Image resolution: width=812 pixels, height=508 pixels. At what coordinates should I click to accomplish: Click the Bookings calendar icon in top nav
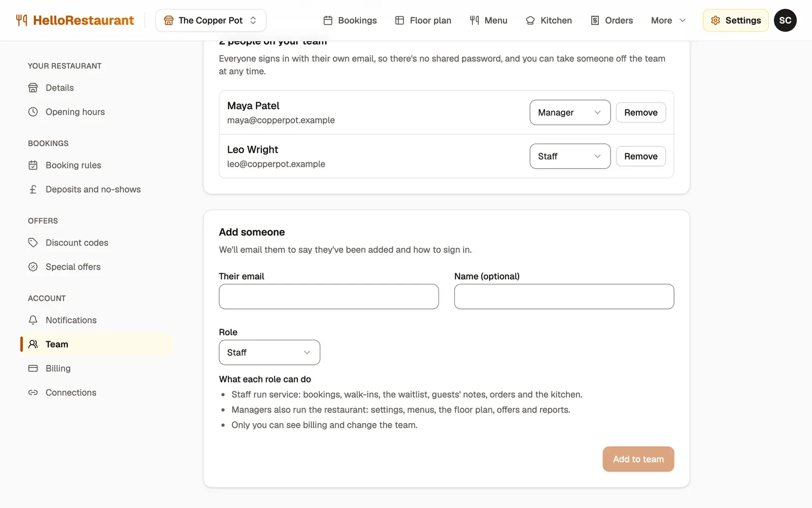pyautogui.click(x=328, y=20)
